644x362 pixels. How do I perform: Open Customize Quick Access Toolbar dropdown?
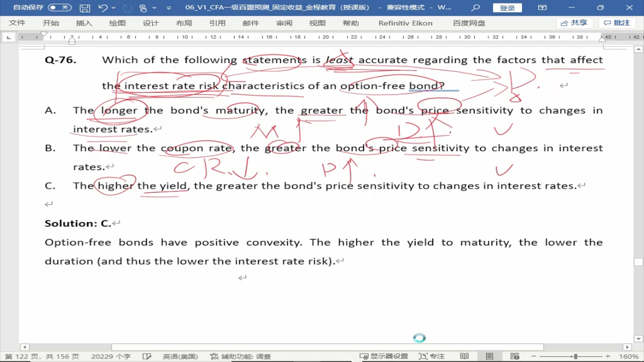click(x=169, y=8)
